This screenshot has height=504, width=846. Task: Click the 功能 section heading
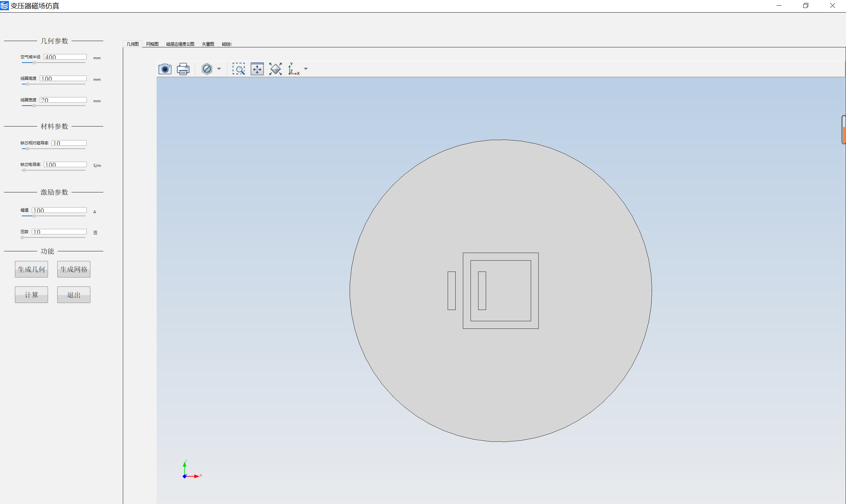click(x=47, y=251)
